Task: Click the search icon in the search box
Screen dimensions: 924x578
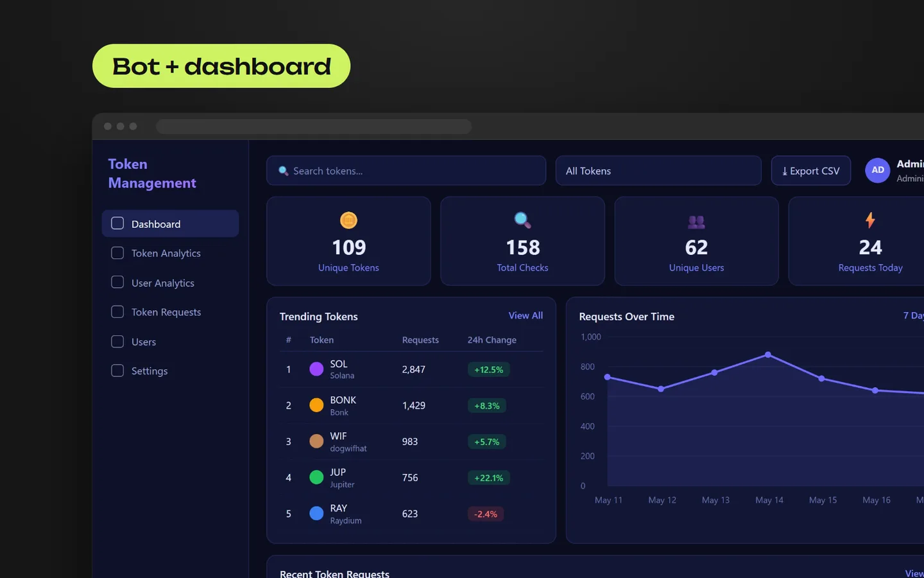Action: pyautogui.click(x=283, y=171)
